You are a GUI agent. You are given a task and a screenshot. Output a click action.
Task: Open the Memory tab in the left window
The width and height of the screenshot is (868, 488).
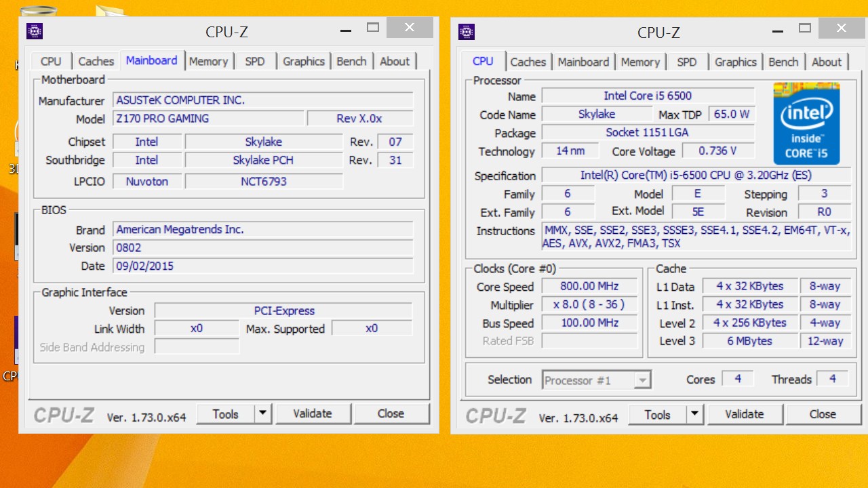point(208,61)
